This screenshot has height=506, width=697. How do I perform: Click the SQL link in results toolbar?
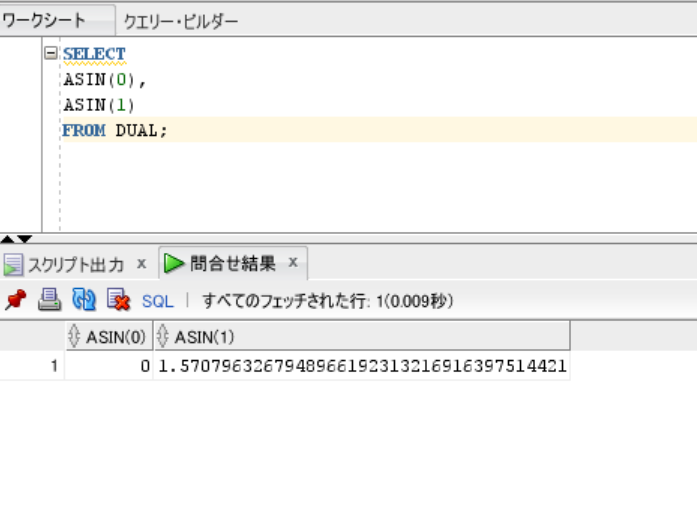pyautogui.click(x=157, y=300)
